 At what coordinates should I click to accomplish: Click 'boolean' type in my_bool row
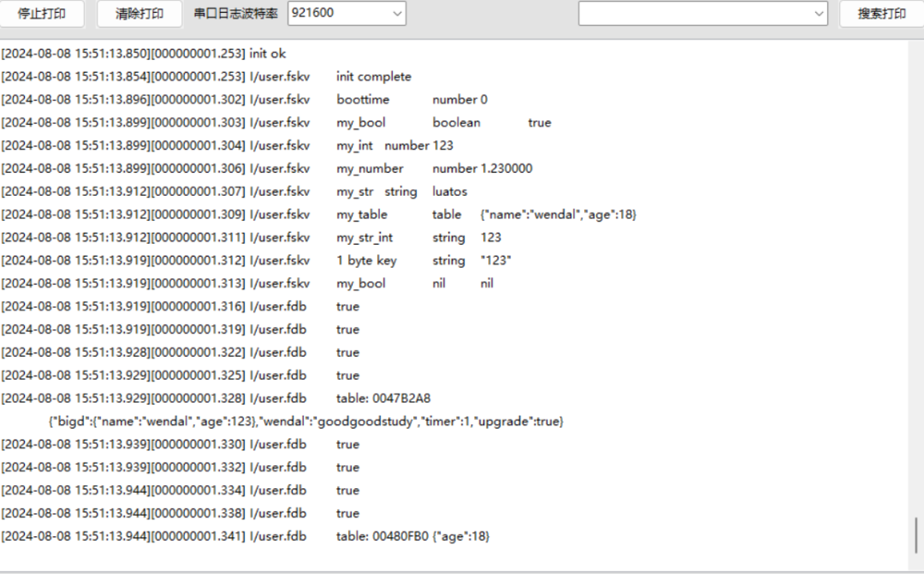click(x=456, y=122)
